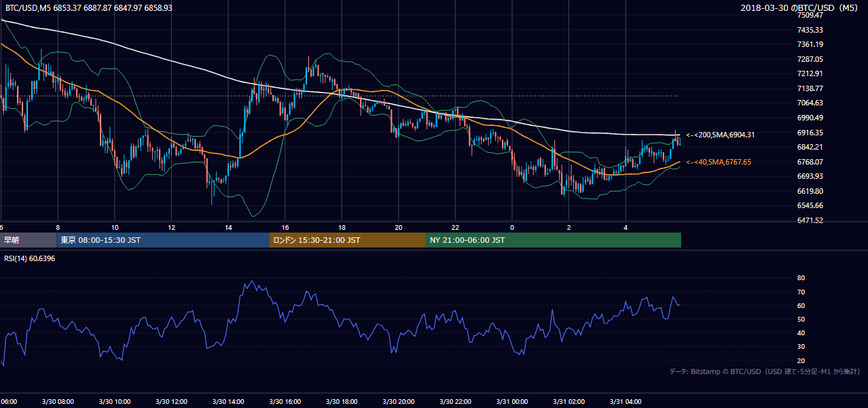The image size is (868, 408).
Task: Click hour label 18 under price chart
Action: click(x=342, y=227)
